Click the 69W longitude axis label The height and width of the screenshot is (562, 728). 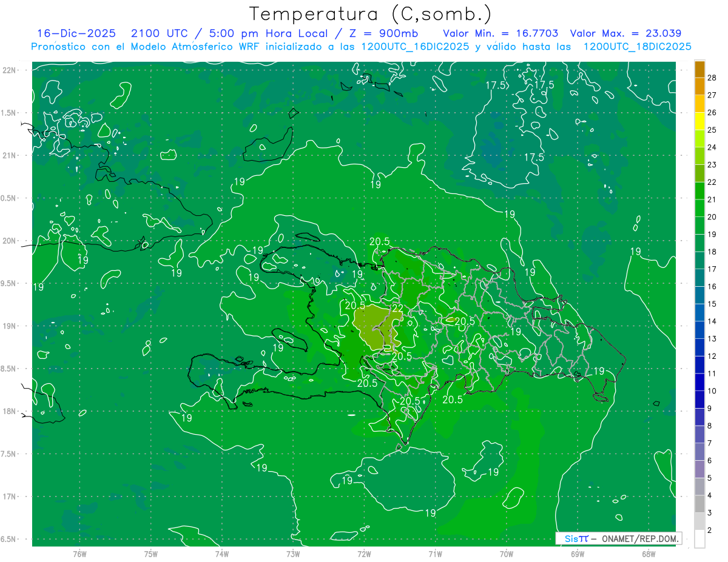[x=578, y=554]
